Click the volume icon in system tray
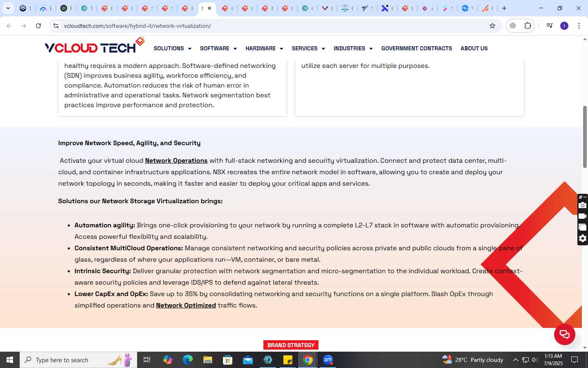Screen dimensions: 588x368 pyautogui.click(x=535, y=360)
